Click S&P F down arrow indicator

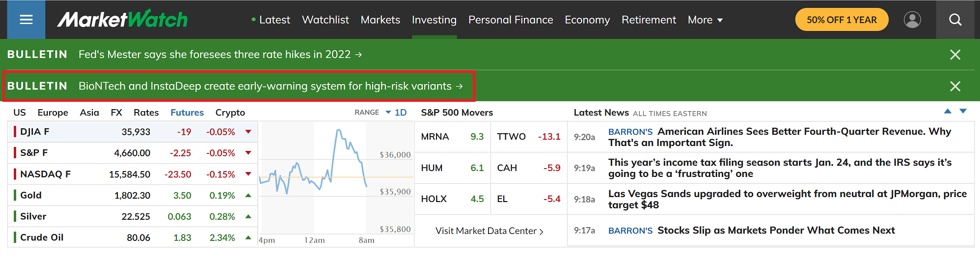[x=248, y=153]
